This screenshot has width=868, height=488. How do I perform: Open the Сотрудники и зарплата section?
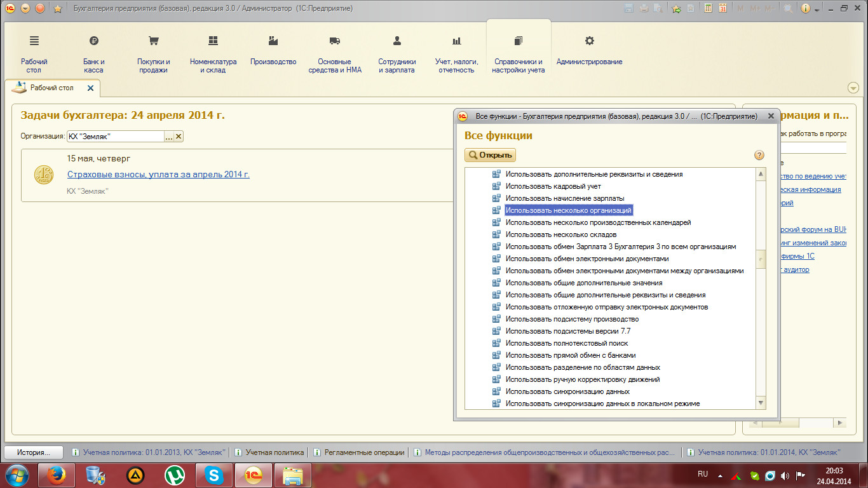(x=397, y=55)
